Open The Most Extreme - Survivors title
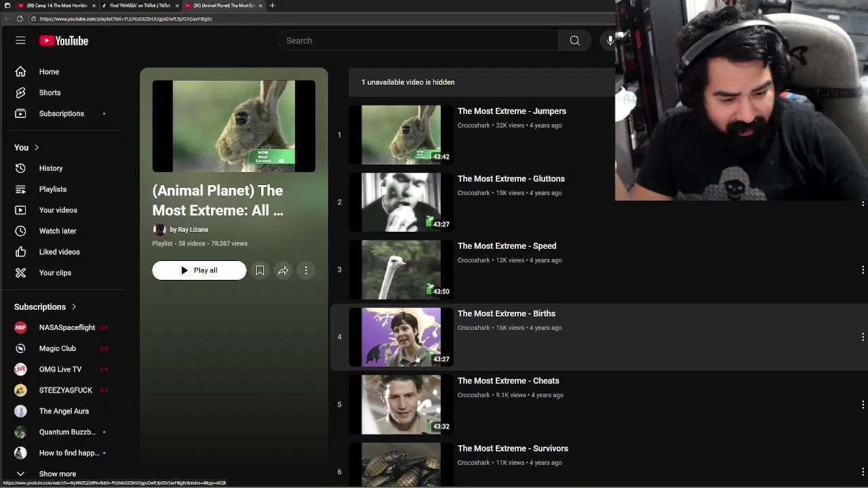Image resolution: width=868 pixels, height=488 pixels. click(x=513, y=449)
